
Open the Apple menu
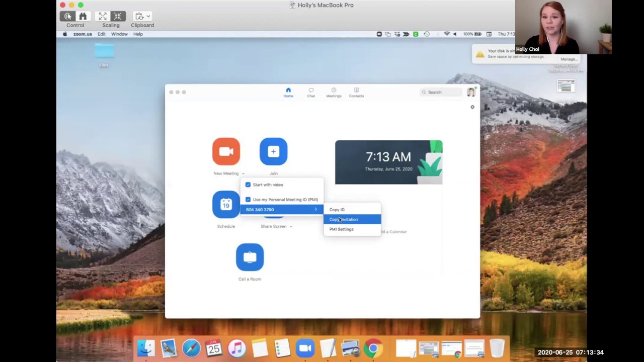click(65, 34)
